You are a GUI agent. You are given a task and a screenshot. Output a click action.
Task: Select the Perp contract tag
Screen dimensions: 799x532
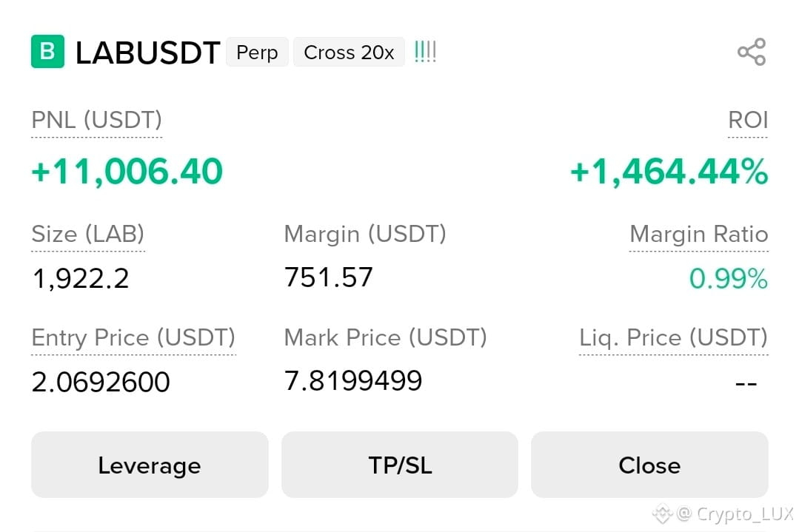[x=258, y=52]
